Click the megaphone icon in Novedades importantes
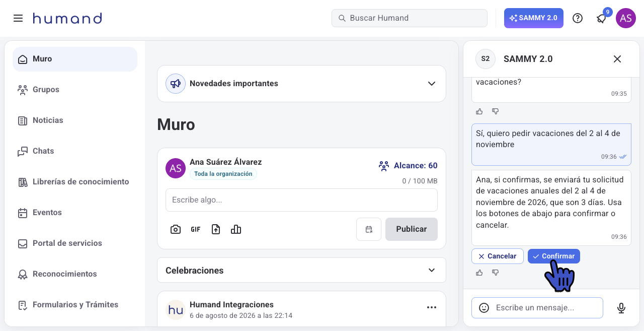 176,84
